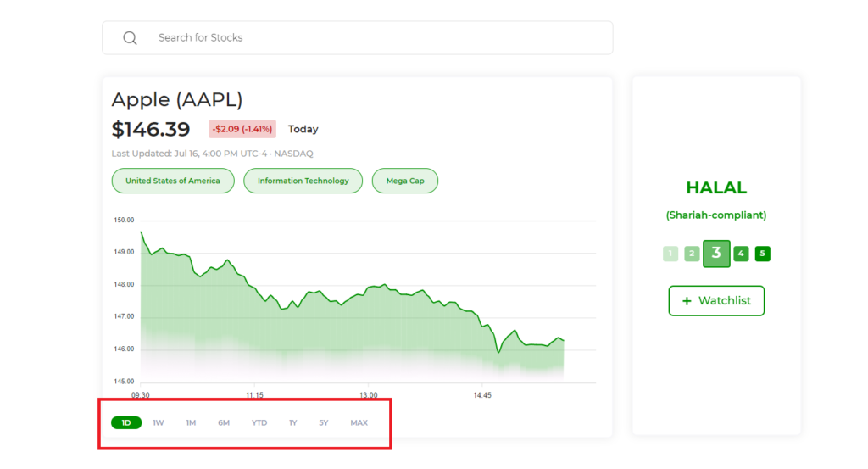Click compliance rating box 1
The image size is (868, 469).
(670, 254)
